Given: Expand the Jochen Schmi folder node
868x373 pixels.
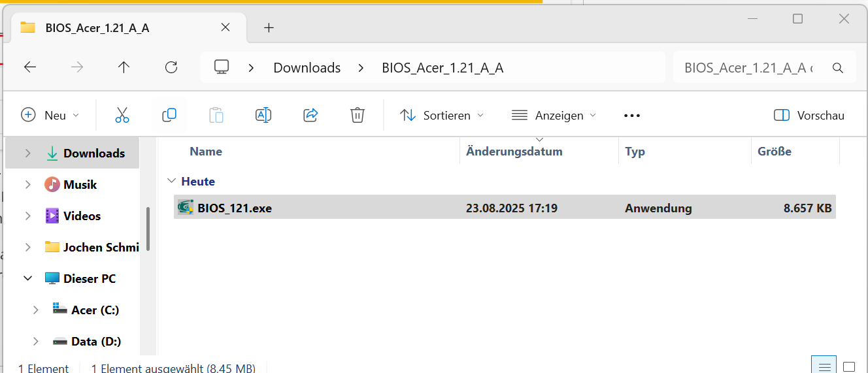Looking at the screenshot, I should [27, 247].
